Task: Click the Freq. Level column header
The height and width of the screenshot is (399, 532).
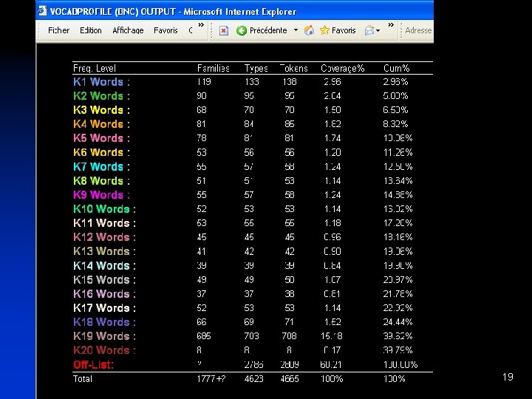Action: click(x=95, y=68)
